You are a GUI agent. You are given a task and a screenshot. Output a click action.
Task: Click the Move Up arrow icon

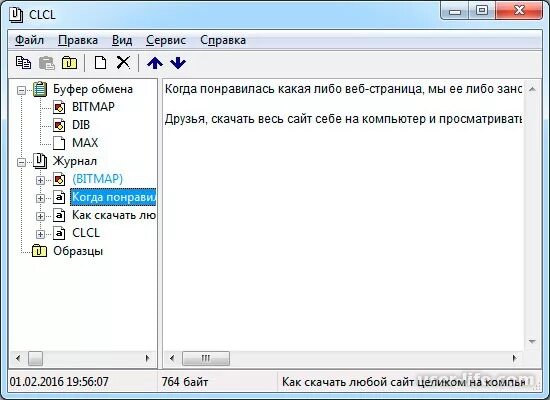click(x=155, y=63)
